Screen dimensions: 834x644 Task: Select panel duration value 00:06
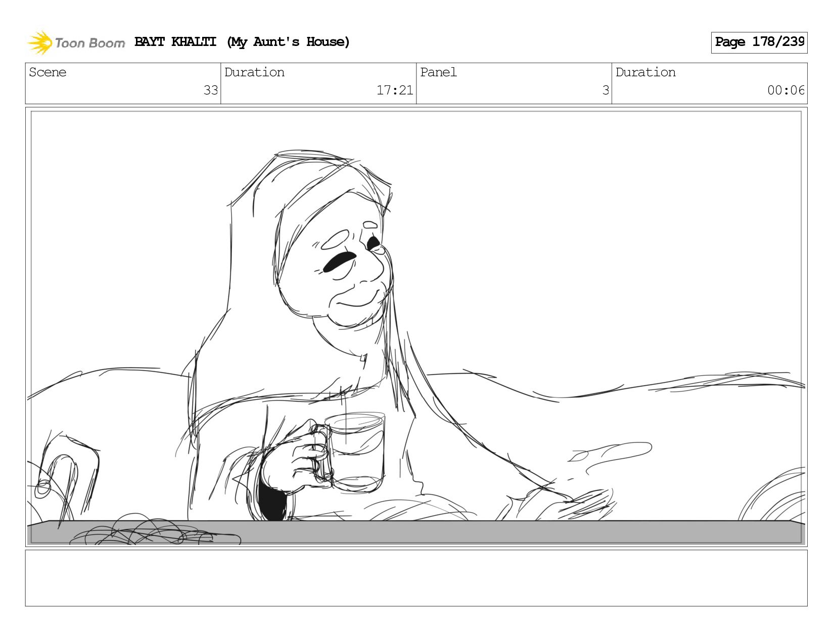click(785, 90)
